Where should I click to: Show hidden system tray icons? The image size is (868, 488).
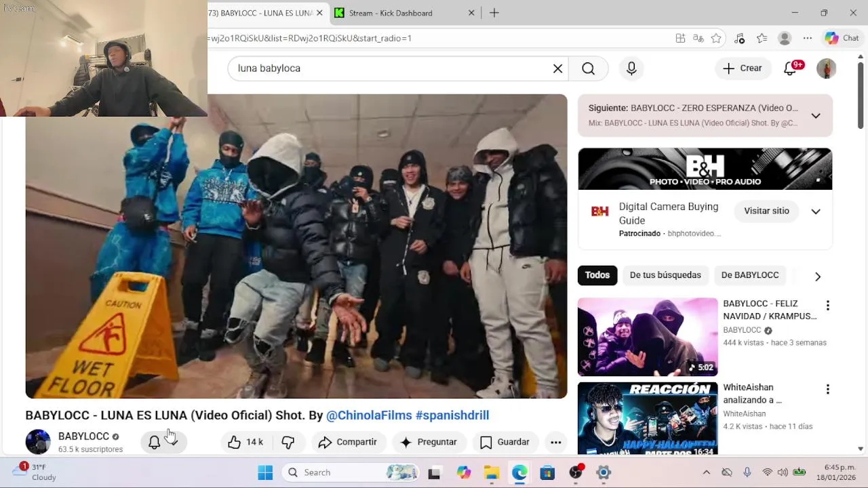coord(706,472)
